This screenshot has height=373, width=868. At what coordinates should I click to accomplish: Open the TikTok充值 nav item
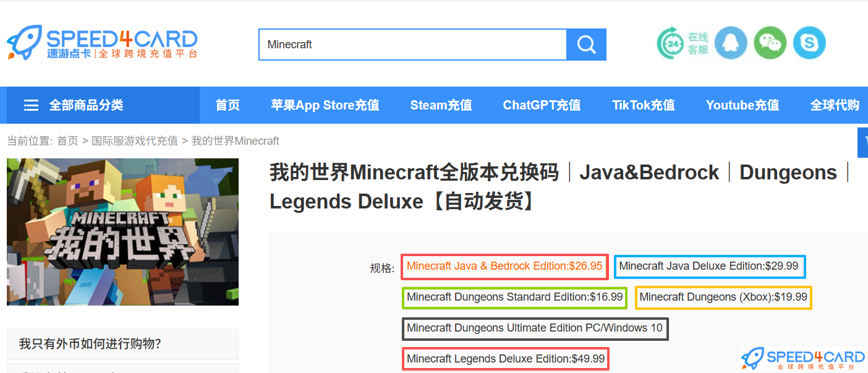(644, 105)
